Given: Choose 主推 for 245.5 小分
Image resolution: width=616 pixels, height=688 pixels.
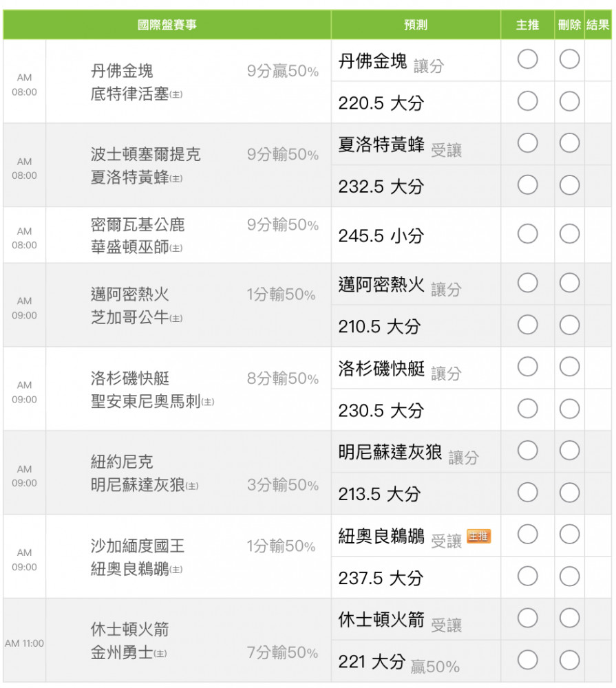Looking at the screenshot, I should [x=527, y=234].
